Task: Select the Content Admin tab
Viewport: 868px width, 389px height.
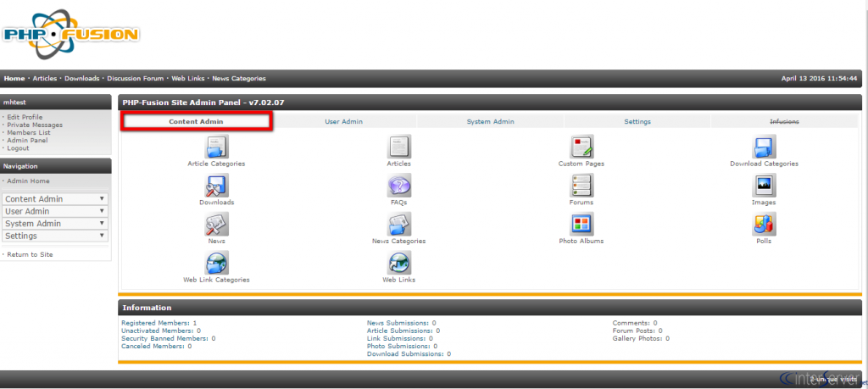Action: coord(197,121)
